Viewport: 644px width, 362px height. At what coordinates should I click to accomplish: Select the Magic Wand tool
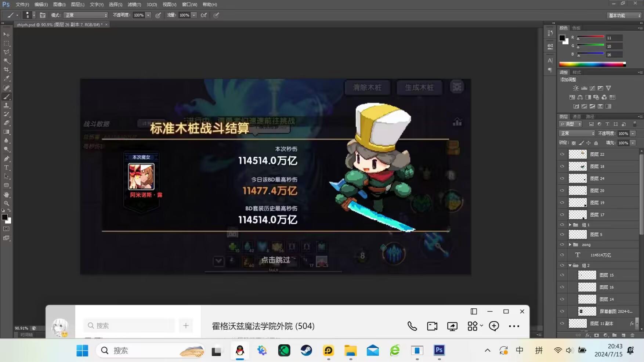[6, 61]
